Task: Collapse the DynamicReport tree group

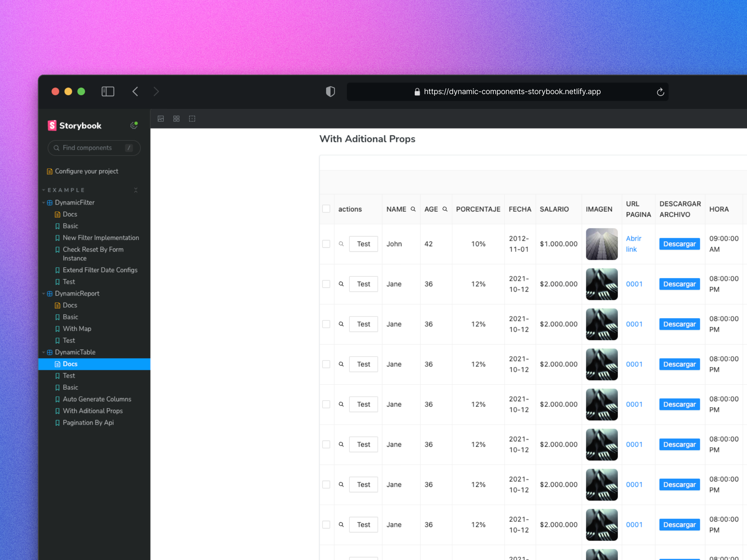Action: (77, 294)
